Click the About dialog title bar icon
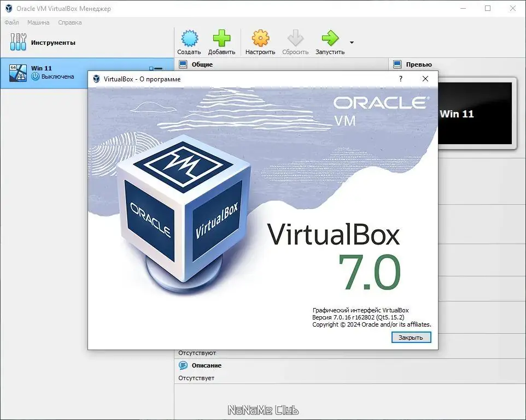Viewport: 526px width, 420px height. 96,79
